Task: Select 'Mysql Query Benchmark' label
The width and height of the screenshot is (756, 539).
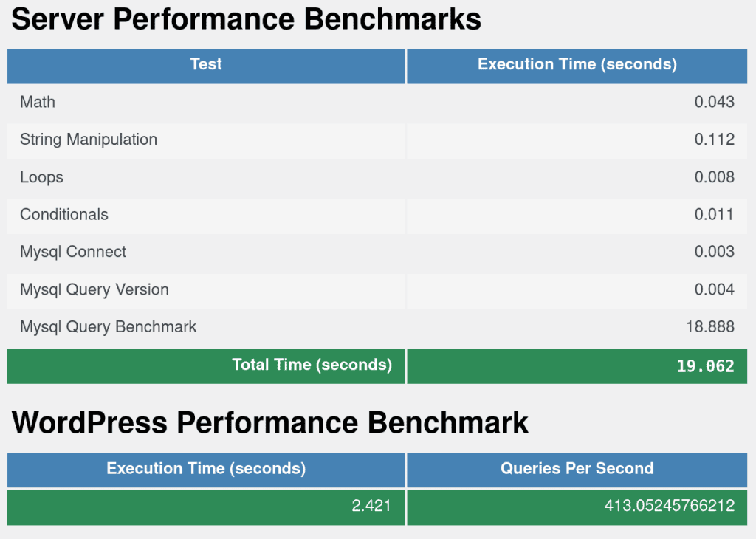Action: click(108, 327)
